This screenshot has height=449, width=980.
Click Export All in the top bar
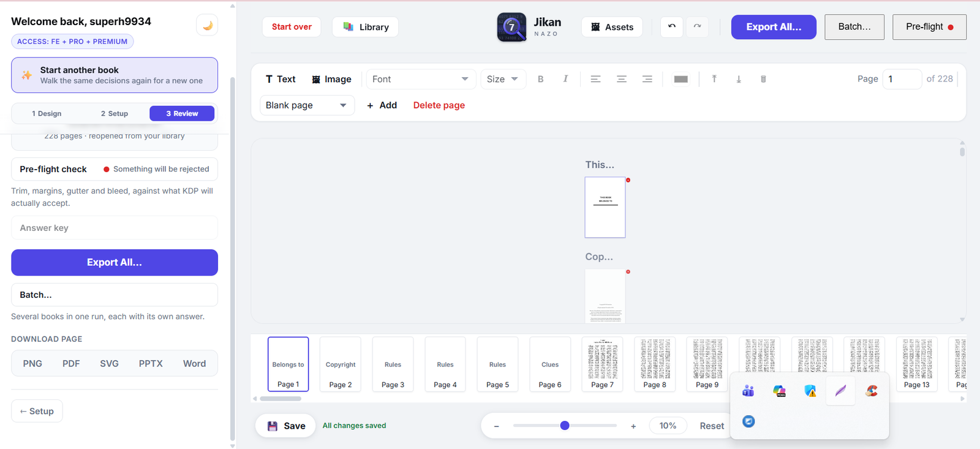(x=774, y=27)
